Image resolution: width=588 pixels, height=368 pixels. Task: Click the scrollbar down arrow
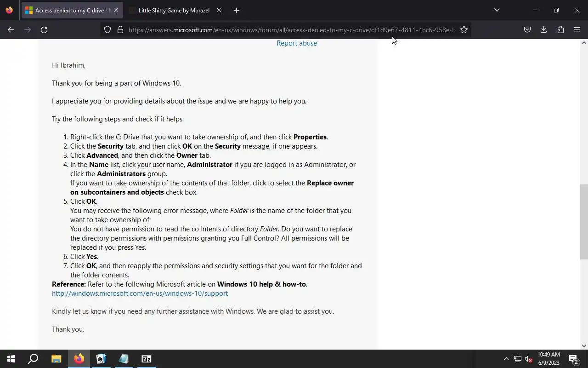click(584, 346)
